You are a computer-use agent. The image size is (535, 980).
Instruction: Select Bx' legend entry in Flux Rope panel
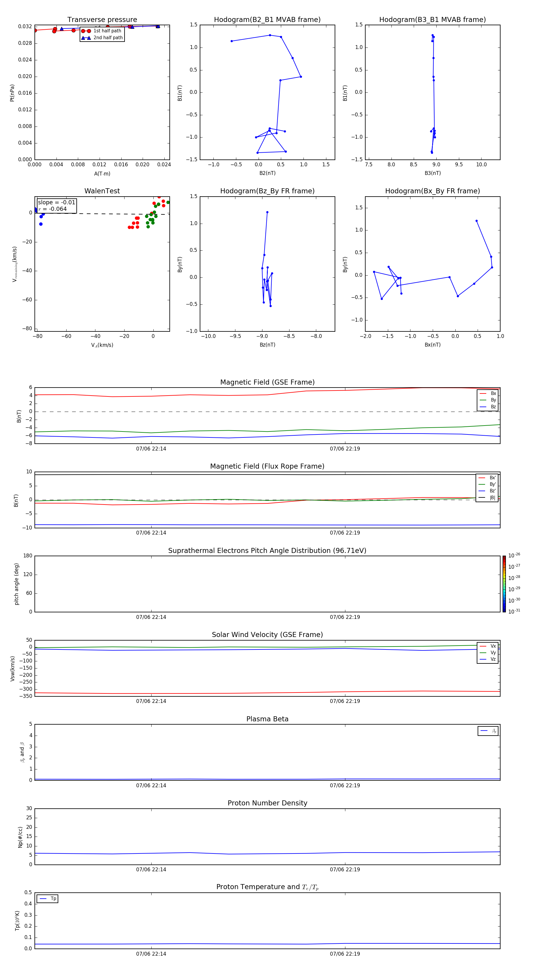point(487,478)
